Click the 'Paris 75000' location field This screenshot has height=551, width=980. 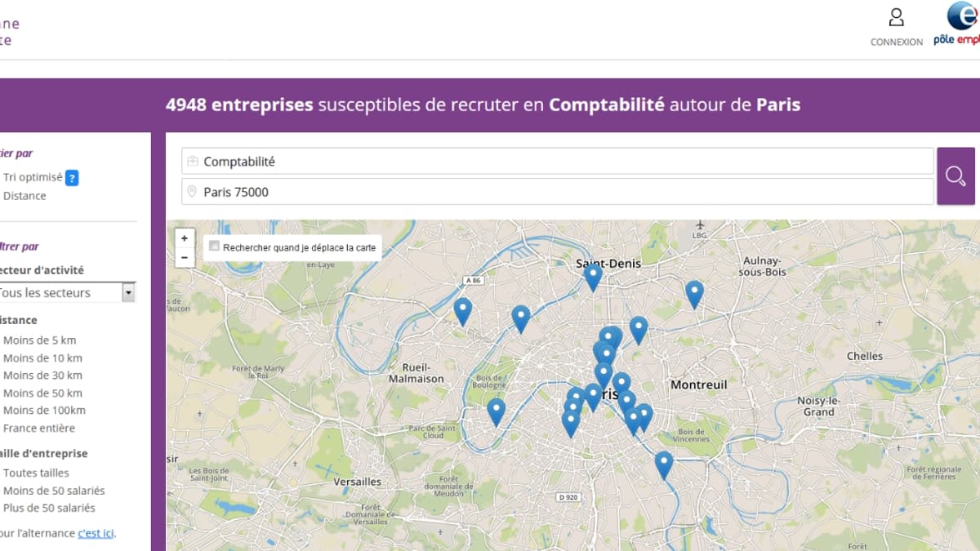(557, 192)
